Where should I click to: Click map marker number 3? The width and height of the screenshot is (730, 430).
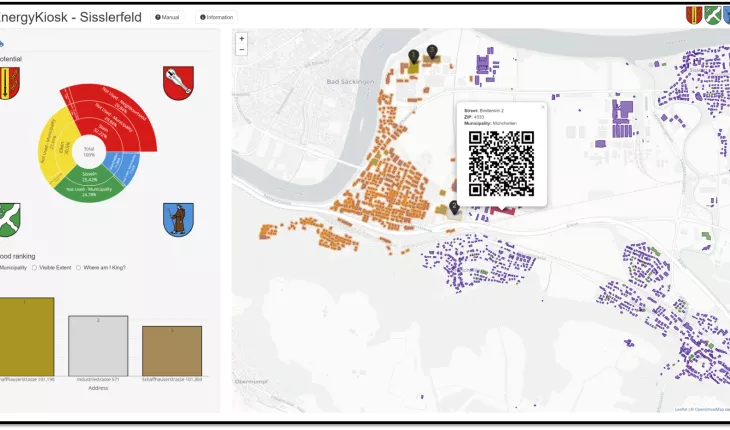coord(432,51)
